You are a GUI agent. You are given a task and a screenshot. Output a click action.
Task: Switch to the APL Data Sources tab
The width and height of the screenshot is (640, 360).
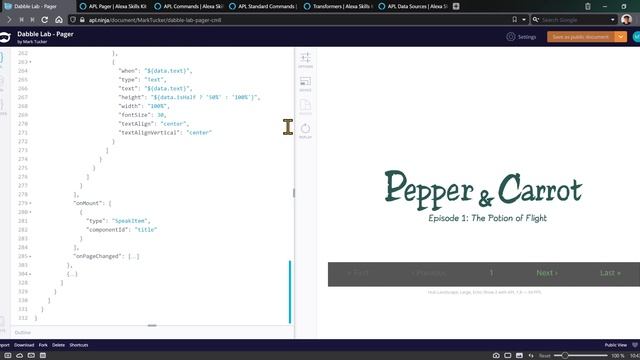click(x=413, y=6)
